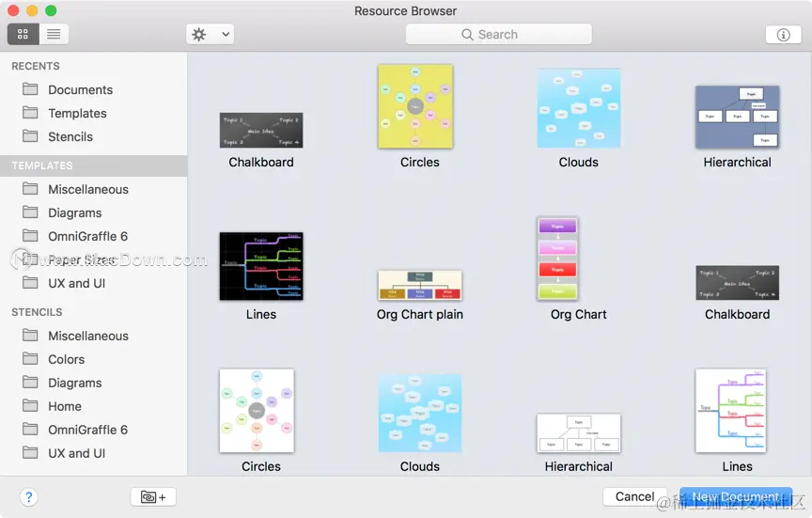Screen dimensions: 812x518
Task: Select Clouds template beside blue Hierarchical
Action: click(578, 108)
